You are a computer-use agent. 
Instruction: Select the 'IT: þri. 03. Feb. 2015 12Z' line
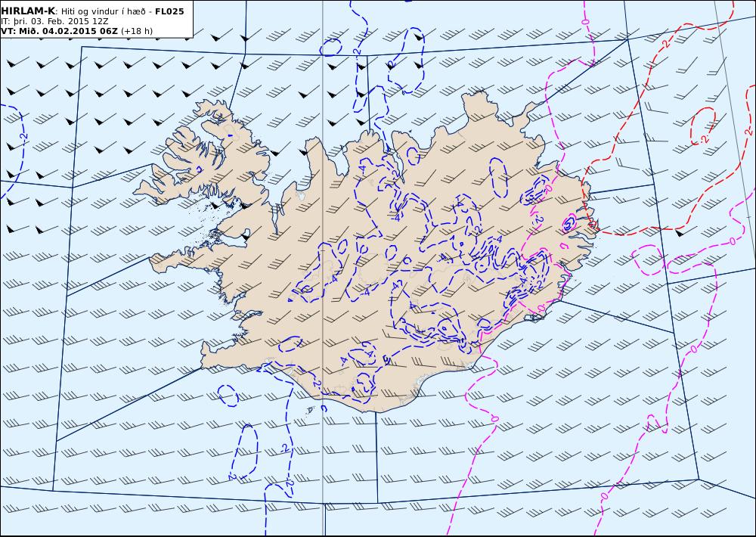pyautogui.click(x=54, y=21)
